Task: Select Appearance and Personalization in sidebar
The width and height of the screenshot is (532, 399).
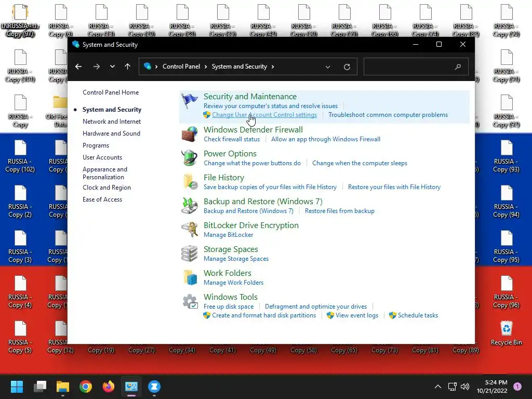Action: pos(105,173)
